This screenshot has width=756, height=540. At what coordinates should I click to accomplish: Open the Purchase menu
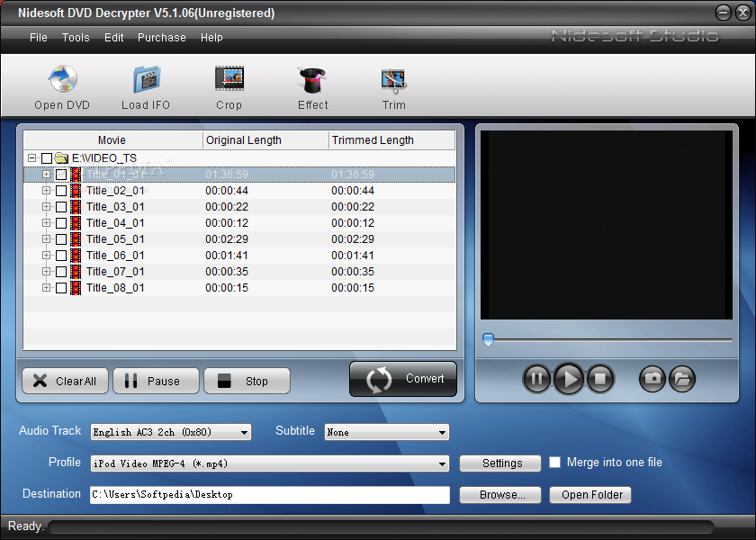click(x=161, y=38)
